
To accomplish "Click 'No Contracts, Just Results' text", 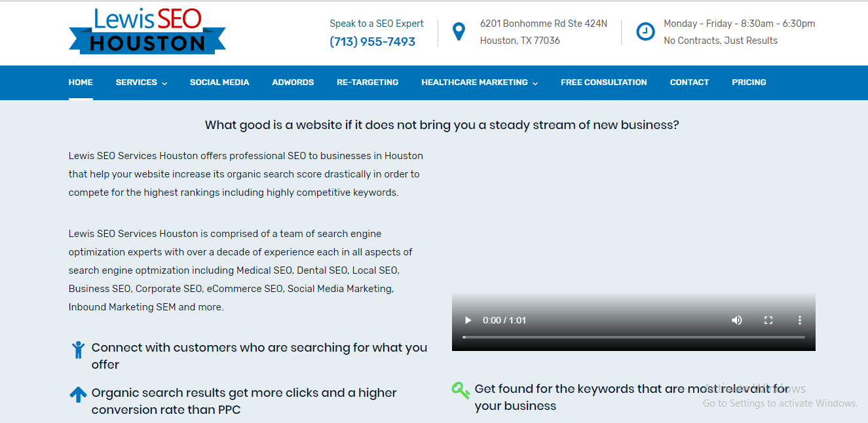I will 721,41.
